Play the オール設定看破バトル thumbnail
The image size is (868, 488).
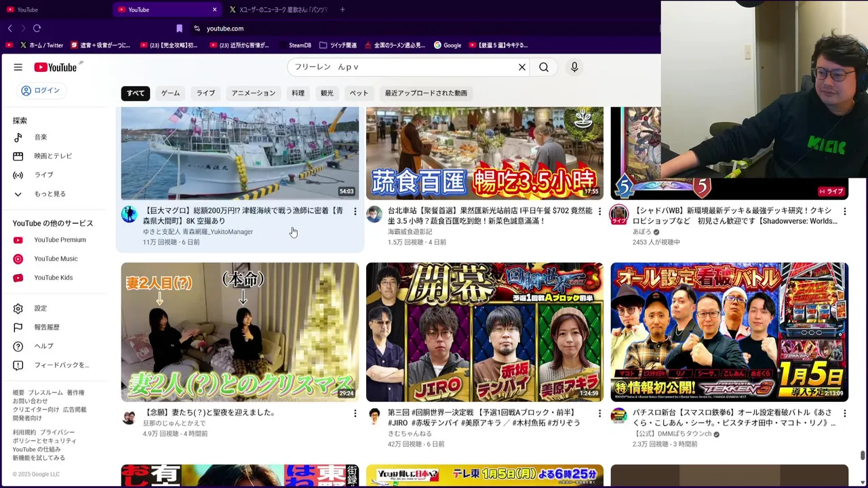pos(730,332)
